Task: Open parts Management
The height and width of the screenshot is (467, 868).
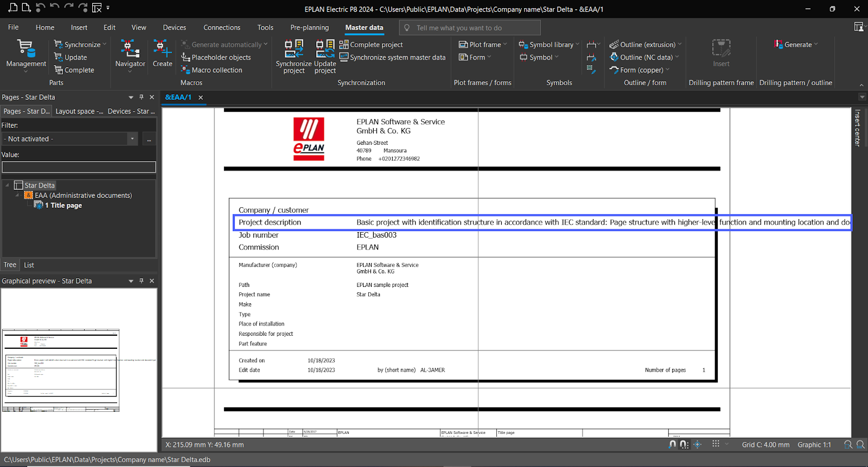Action: [x=26, y=55]
